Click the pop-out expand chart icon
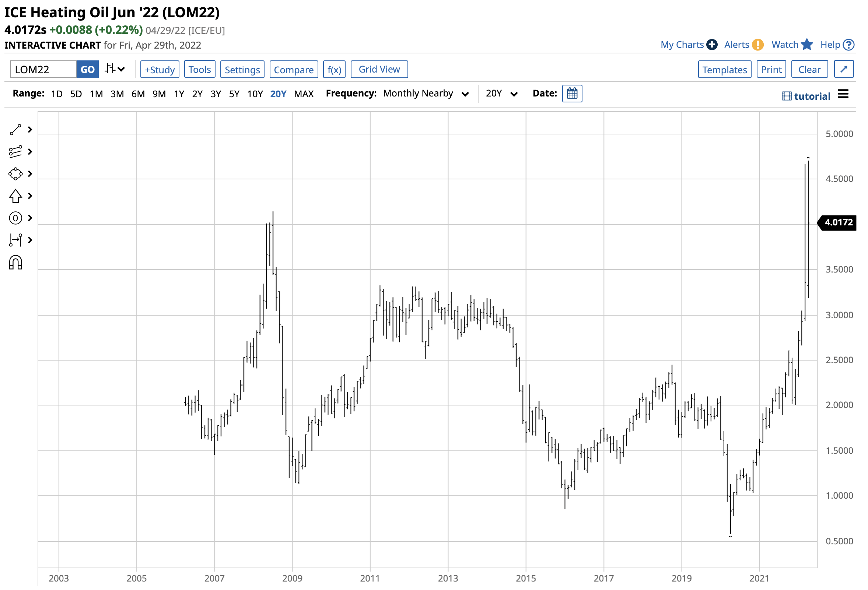This screenshot has width=868, height=590. click(x=844, y=69)
